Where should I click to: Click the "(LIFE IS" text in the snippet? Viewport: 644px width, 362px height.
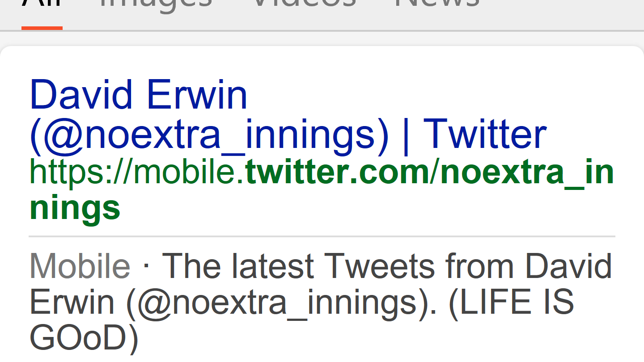(511, 303)
